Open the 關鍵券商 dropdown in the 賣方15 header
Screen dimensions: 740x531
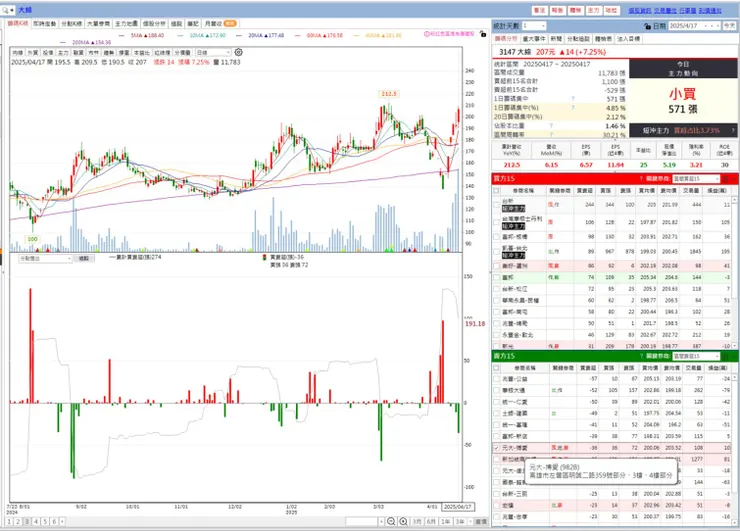[696, 356]
